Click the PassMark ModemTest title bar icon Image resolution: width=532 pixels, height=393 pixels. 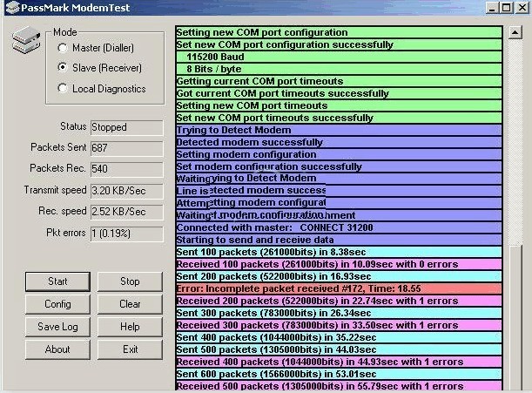coord(12,8)
